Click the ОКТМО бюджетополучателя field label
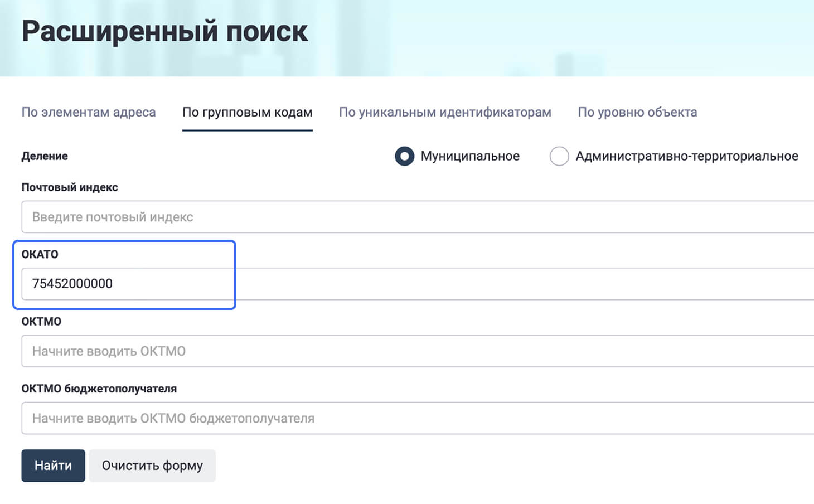 click(x=99, y=389)
